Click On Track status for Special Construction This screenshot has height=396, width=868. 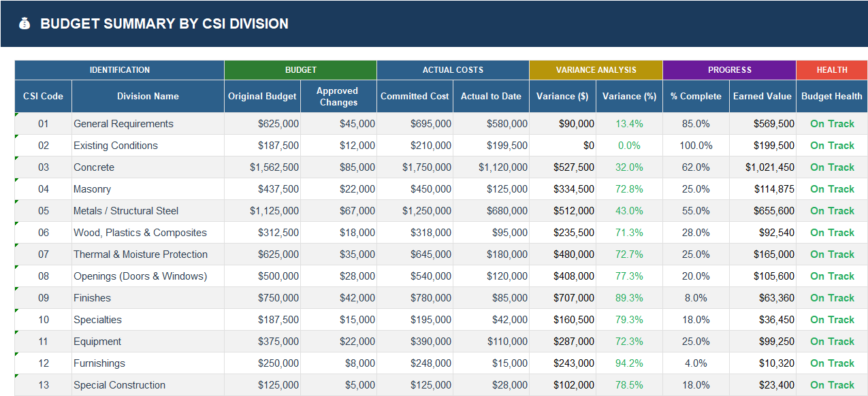pyautogui.click(x=832, y=385)
